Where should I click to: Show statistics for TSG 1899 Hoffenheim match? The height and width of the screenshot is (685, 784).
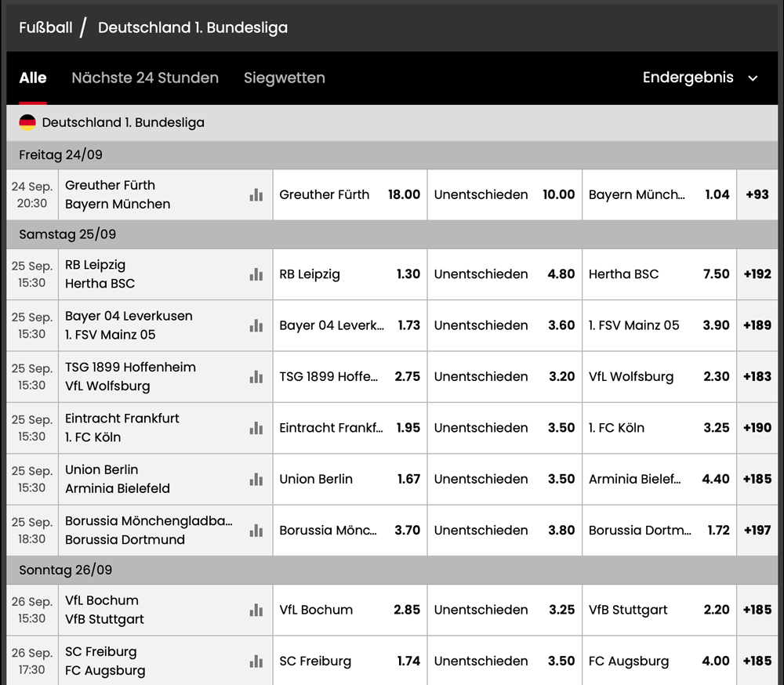coord(256,377)
